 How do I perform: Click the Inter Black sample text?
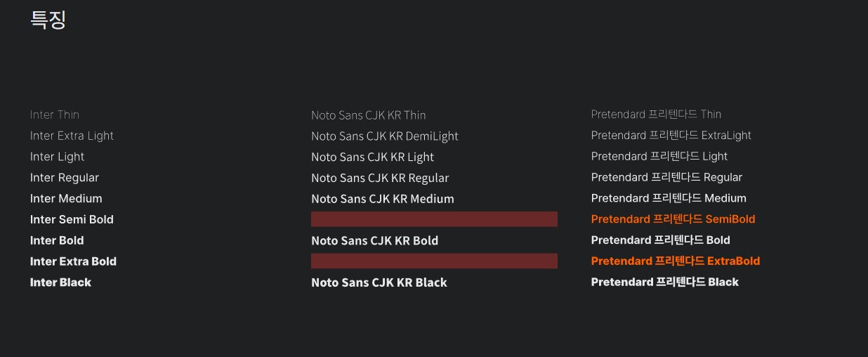click(60, 283)
